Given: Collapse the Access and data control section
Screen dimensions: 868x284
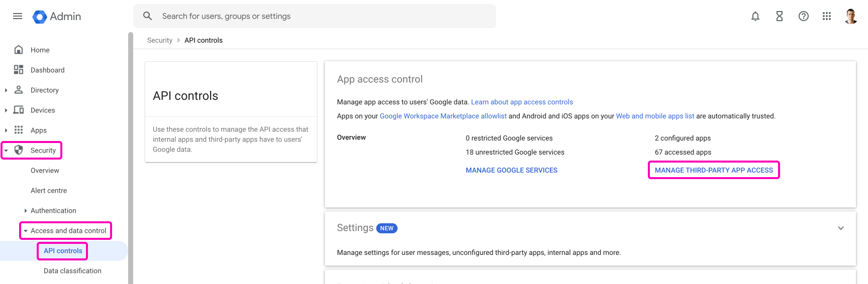Looking at the screenshot, I should (x=26, y=231).
